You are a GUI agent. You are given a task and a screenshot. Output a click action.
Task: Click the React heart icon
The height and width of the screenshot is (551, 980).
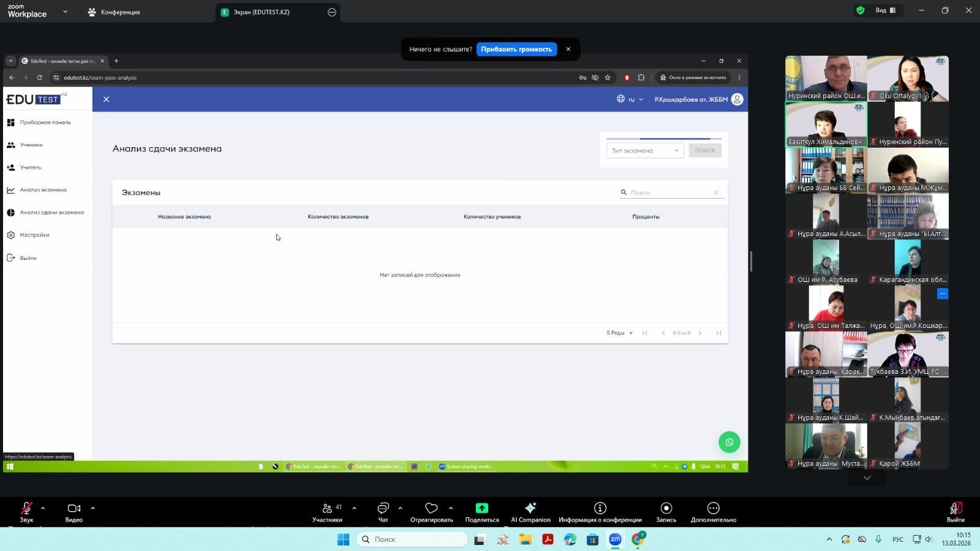(431, 509)
